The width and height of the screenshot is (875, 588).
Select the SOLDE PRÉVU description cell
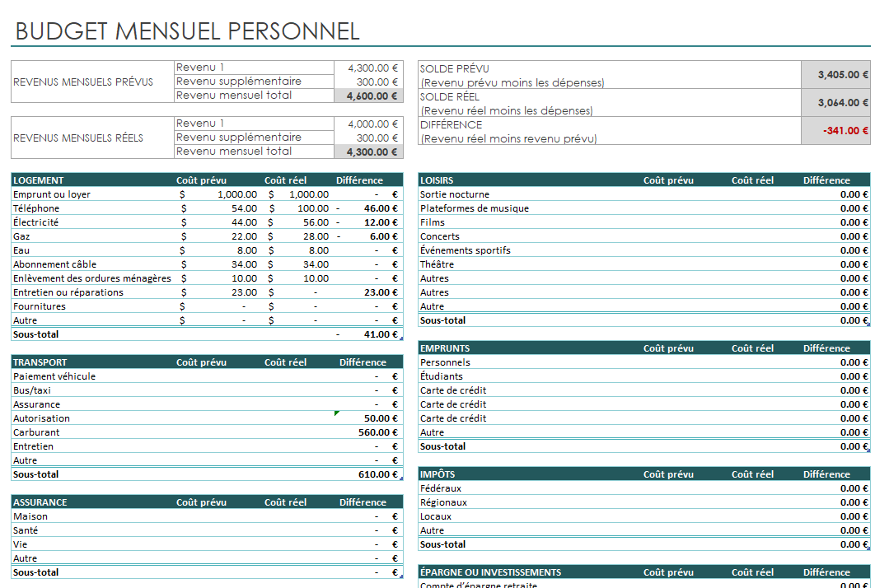coord(610,75)
